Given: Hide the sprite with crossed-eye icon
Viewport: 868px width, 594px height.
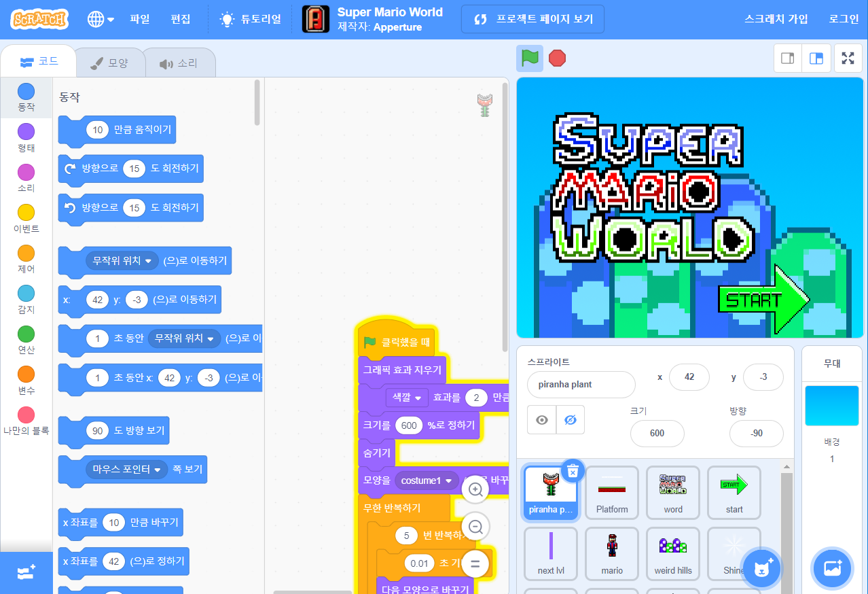Looking at the screenshot, I should coord(571,420).
